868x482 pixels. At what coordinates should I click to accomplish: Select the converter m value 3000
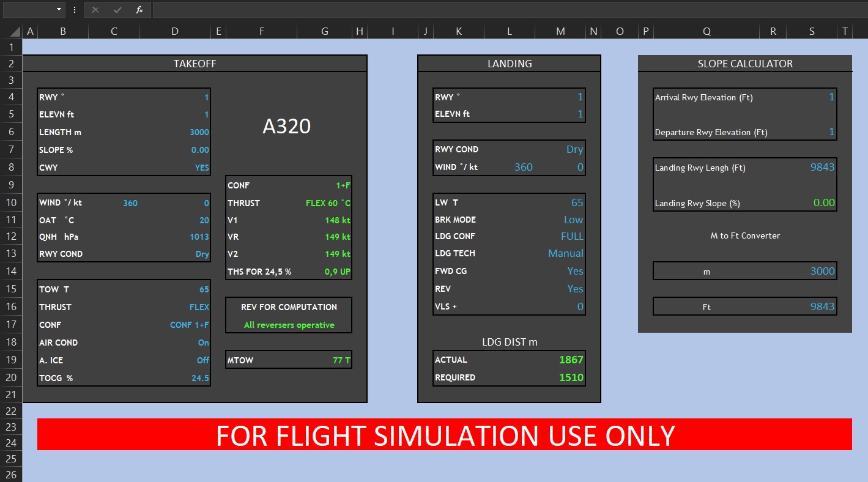click(x=822, y=271)
